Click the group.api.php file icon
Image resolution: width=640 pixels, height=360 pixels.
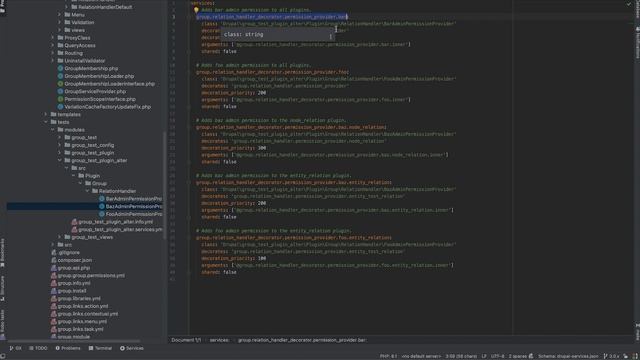coord(53,268)
